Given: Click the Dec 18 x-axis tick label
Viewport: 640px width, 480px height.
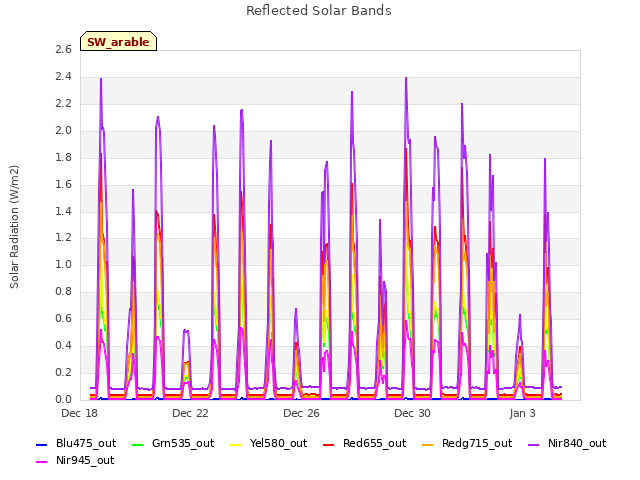Looking at the screenshot, I should pos(79,413).
